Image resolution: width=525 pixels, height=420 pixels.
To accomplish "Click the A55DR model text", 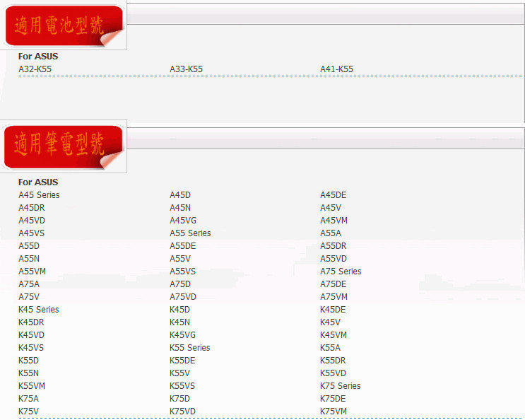I will pos(333,246).
